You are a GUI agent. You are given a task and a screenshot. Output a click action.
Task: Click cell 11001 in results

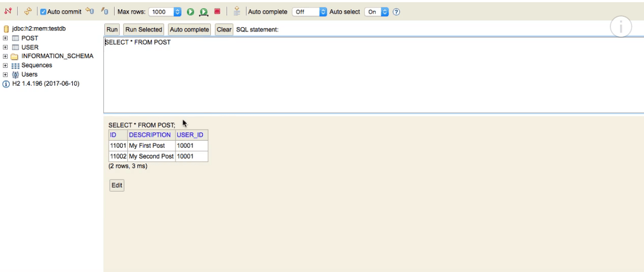tap(118, 146)
